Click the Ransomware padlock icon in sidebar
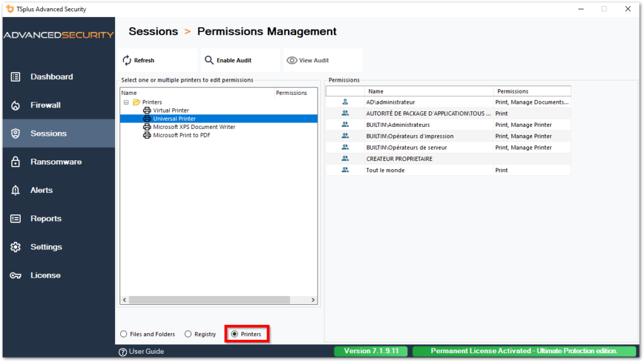The width and height of the screenshot is (644, 362). (14, 162)
